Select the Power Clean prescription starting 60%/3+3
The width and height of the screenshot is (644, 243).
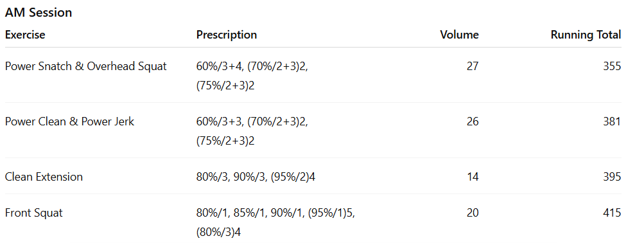coord(252,131)
